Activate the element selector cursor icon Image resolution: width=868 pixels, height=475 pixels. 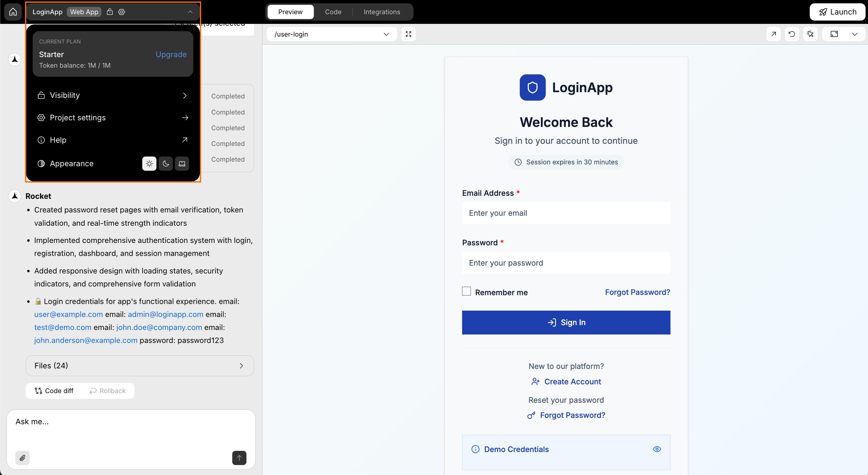(x=811, y=34)
